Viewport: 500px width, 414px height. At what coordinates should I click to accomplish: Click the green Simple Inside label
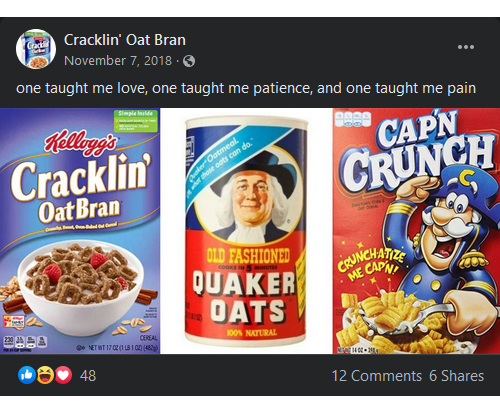click(x=136, y=120)
